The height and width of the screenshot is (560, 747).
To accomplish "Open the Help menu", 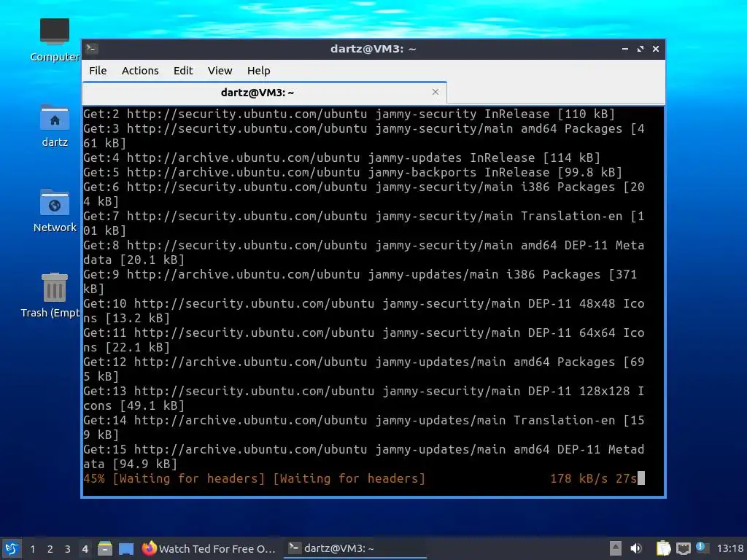I will click(x=259, y=71).
